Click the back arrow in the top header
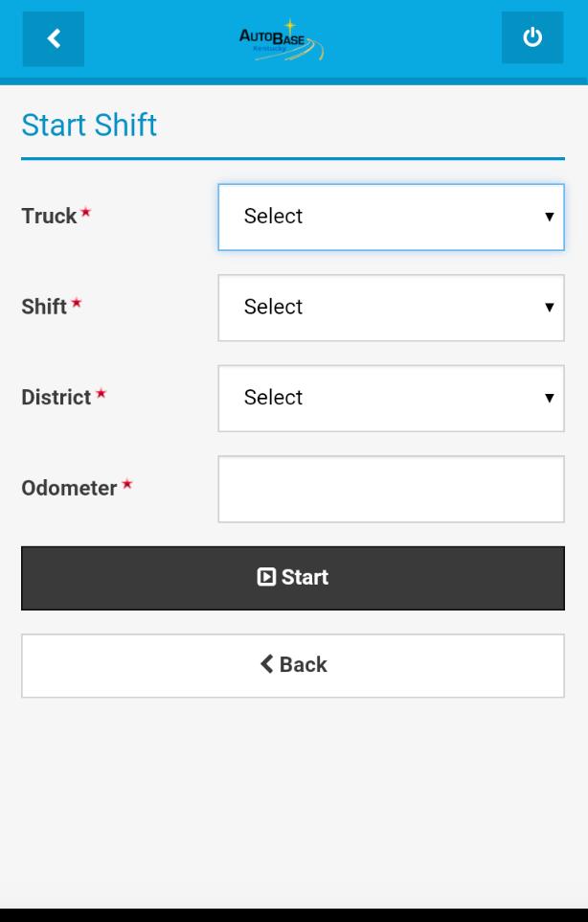Image resolution: width=588 pixels, height=922 pixels. 54,38
